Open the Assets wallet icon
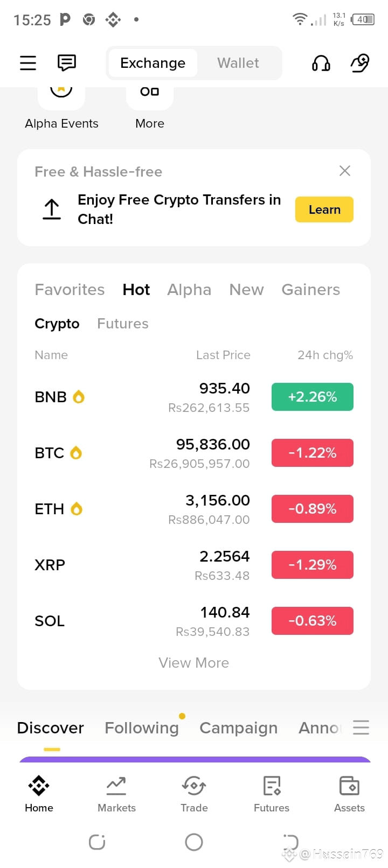 pos(349,786)
